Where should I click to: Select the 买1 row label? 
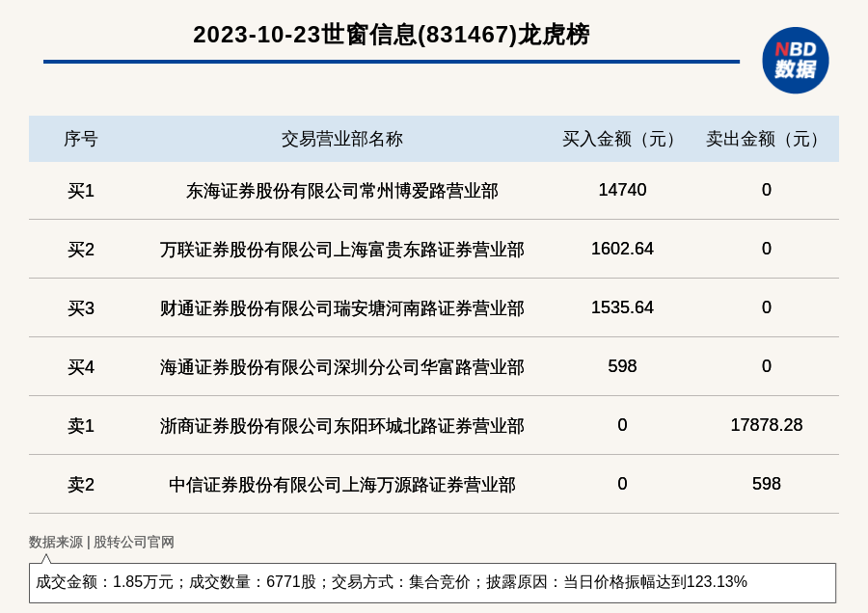(x=81, y=191)
